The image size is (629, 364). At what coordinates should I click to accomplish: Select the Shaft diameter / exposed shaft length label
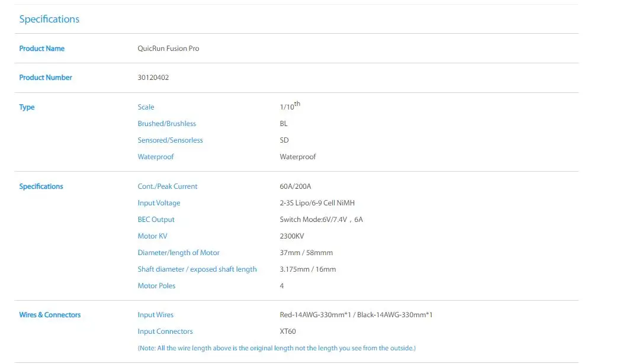coord(197,269)
